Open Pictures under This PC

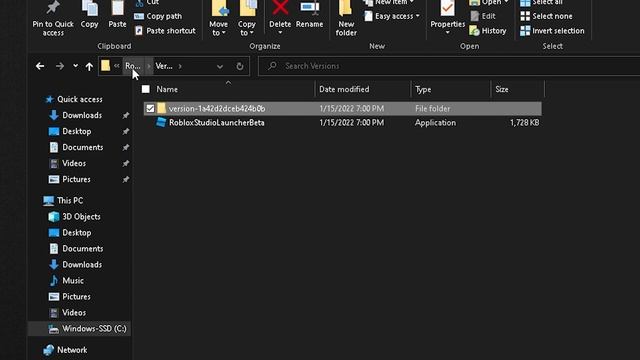tap(76, 296)
